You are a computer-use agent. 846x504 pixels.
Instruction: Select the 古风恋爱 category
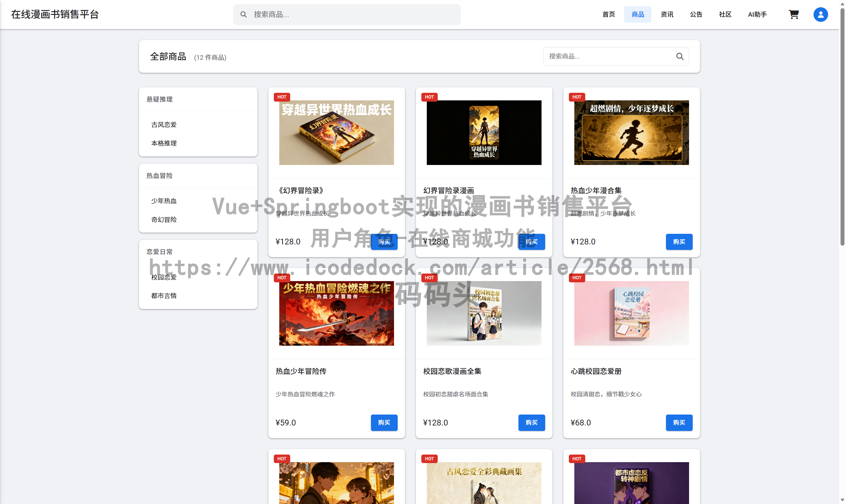coord(164,124)
